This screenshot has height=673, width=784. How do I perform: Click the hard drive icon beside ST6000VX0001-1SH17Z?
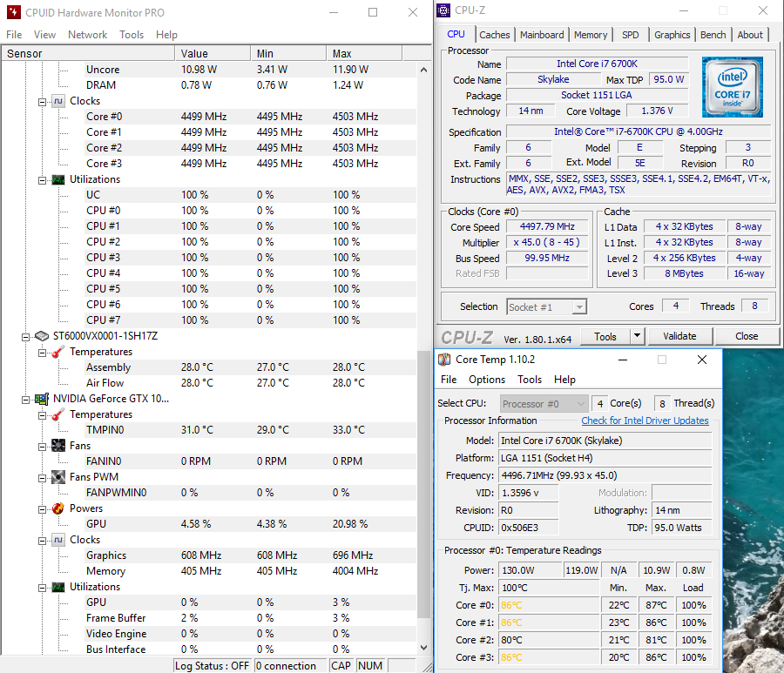click(x=42, y=336)
